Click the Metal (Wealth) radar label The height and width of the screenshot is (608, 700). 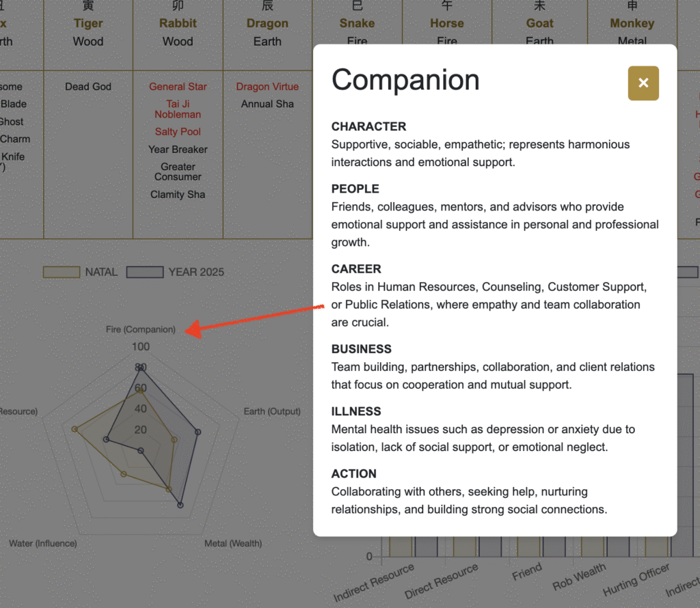pyautogui.click(x=233, y=543)
